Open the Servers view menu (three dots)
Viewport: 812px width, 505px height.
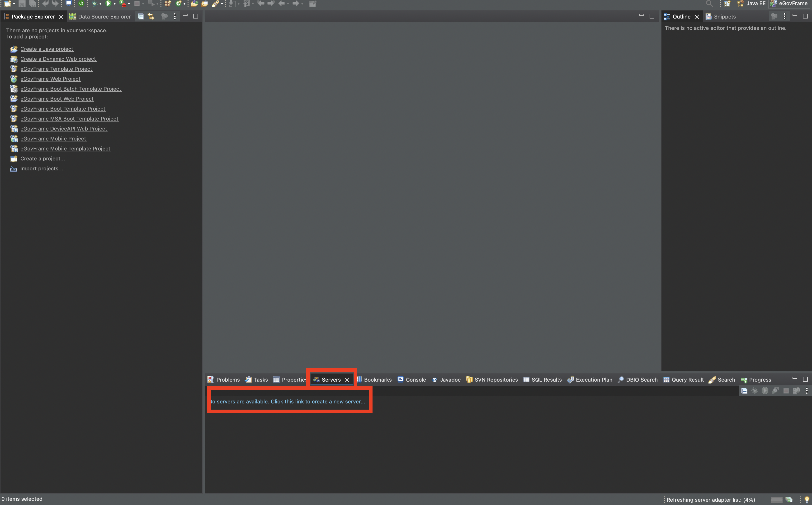pyautogui.click(x=807, y=390)
